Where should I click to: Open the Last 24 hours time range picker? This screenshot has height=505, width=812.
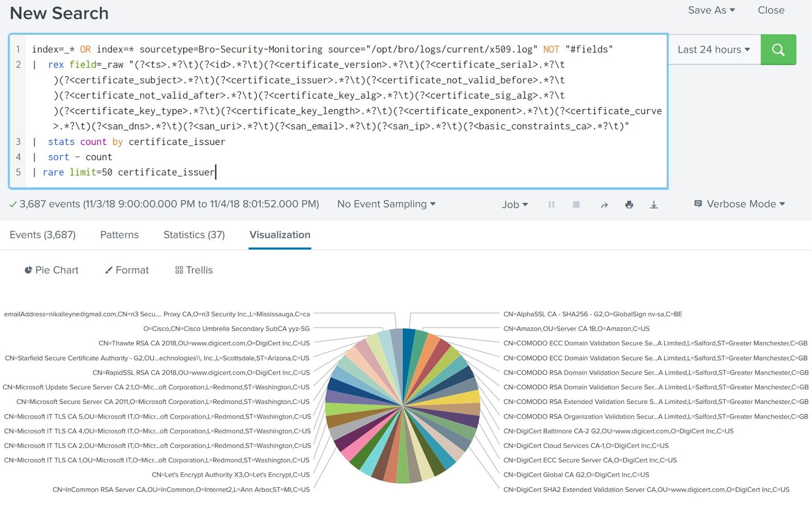(713, 49)
